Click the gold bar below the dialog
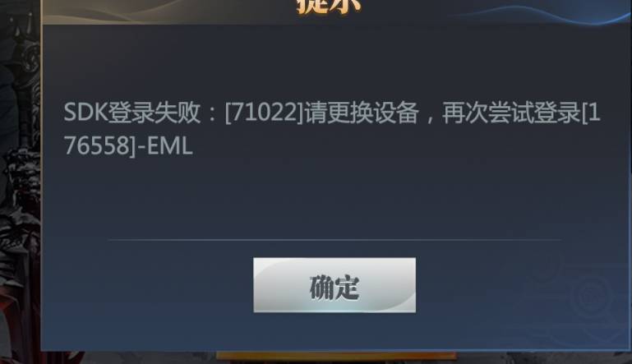Image resolution: width=632 pixels, height=364 pixels. tap(336, 356)
